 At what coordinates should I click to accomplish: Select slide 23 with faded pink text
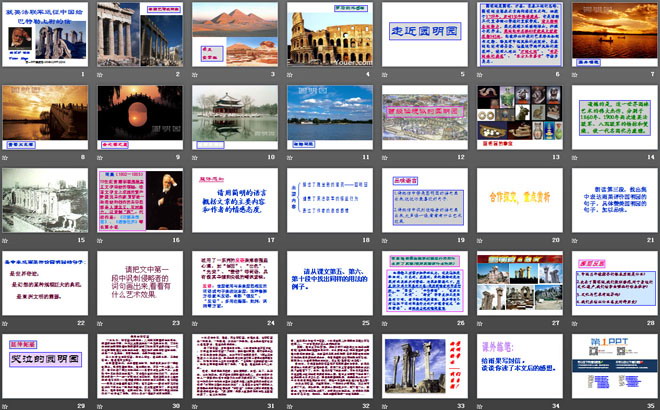[x=140, y=283]
